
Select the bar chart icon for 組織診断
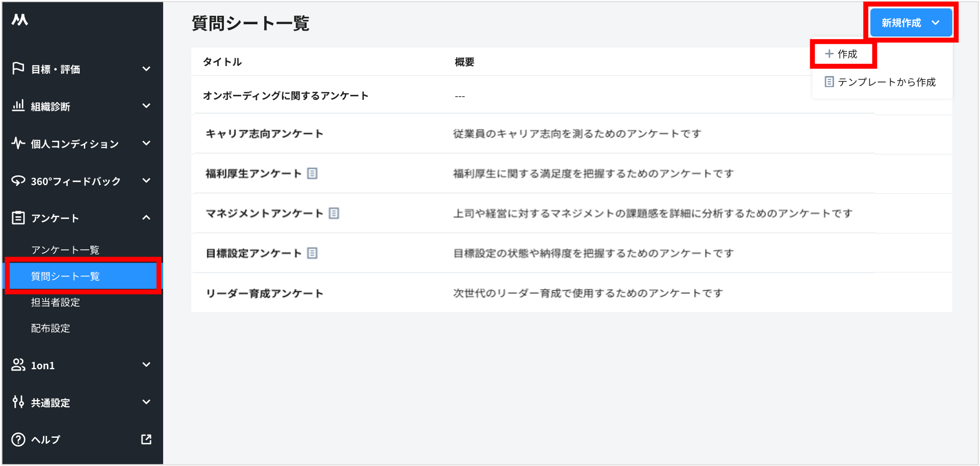[18, 106]
